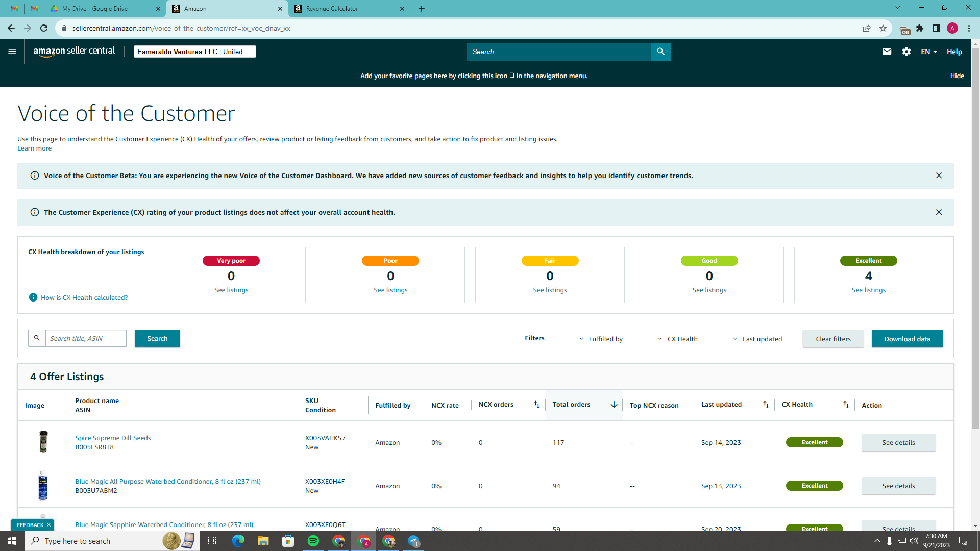
Task: Click the magnifier button beside the top Search field
Action: (661, 52)
